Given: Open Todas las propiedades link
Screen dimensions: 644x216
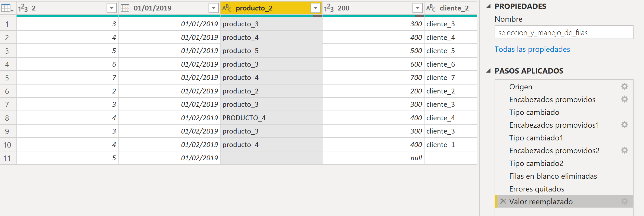Looking at the screenshot, I should click(x=532, y=49).
